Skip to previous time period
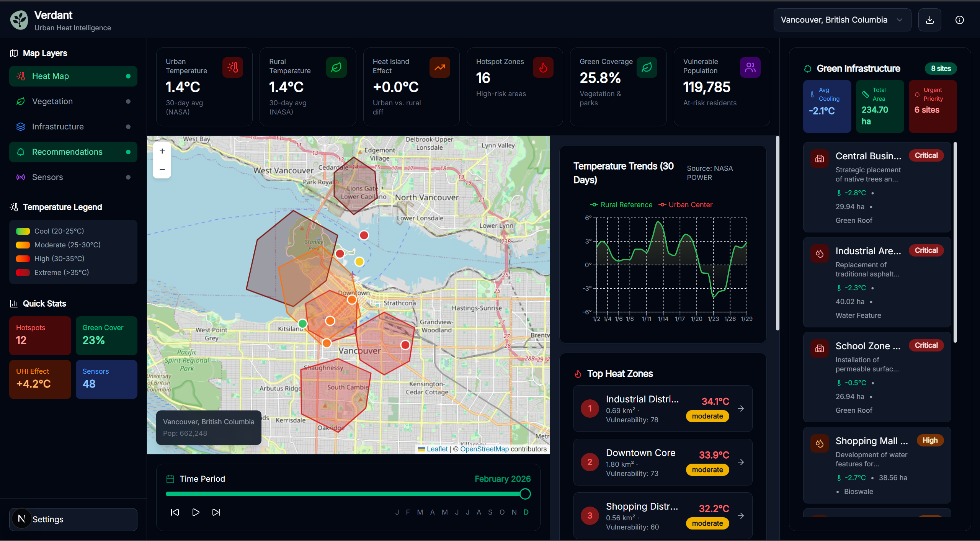 click(175, 512)
